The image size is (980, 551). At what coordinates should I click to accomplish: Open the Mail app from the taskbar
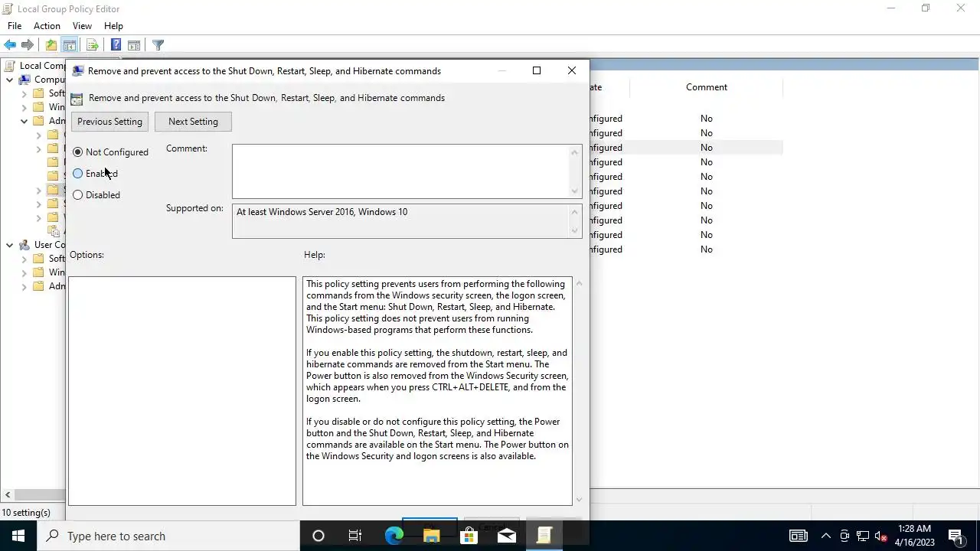[x=506, y=536]
